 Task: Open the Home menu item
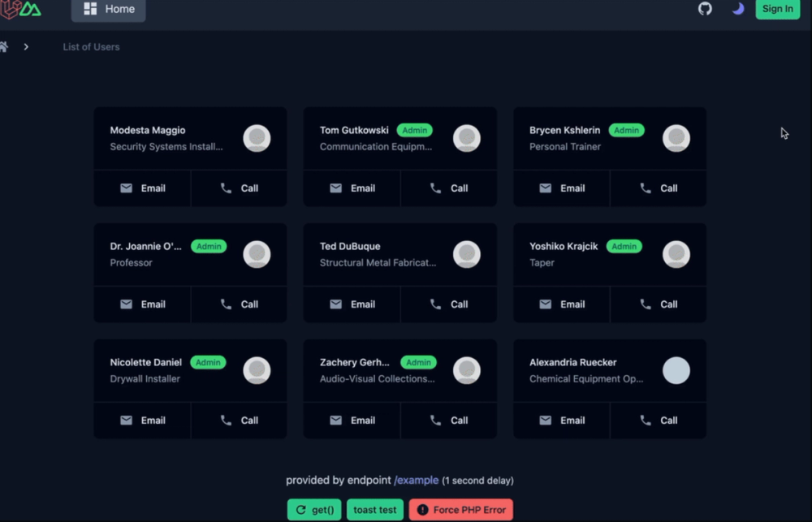pyautogui.click(x=108, y=9)
